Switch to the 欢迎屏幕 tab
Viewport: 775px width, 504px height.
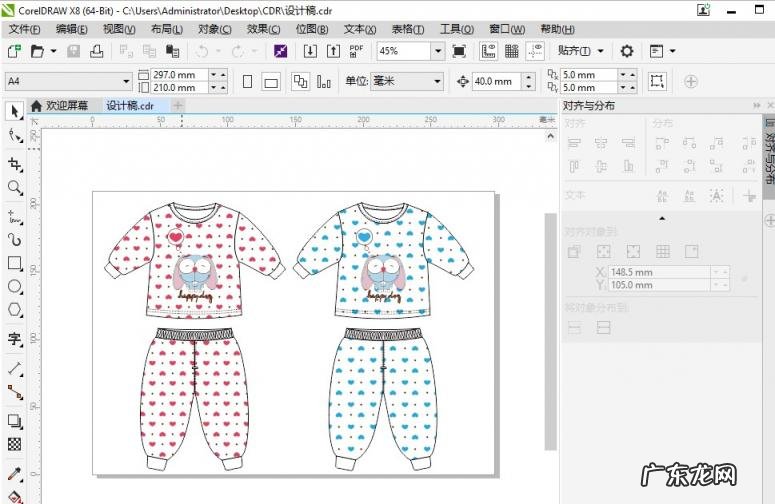[x=59, y=105]
